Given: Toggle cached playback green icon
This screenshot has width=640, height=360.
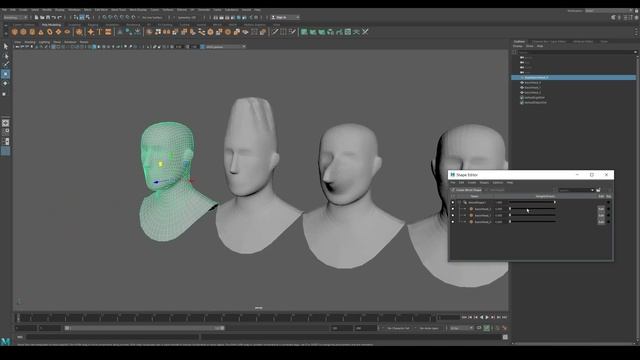Looking at the screenshot, I should (487, 328).
